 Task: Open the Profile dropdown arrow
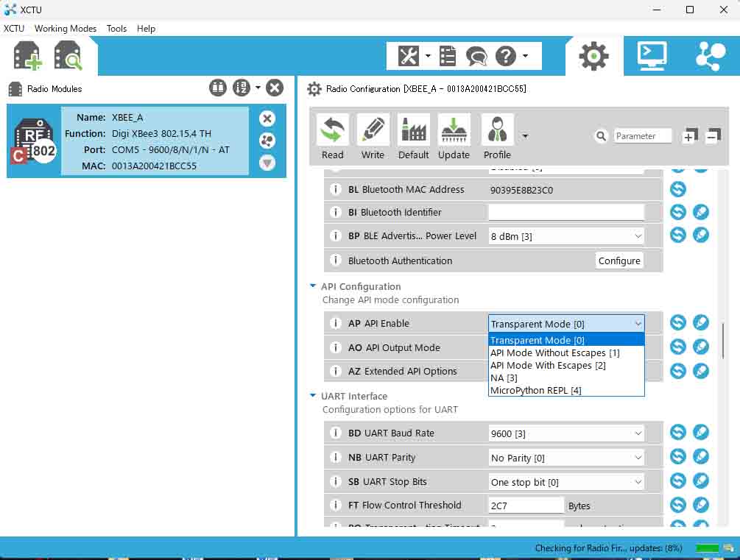coord(525,136)
